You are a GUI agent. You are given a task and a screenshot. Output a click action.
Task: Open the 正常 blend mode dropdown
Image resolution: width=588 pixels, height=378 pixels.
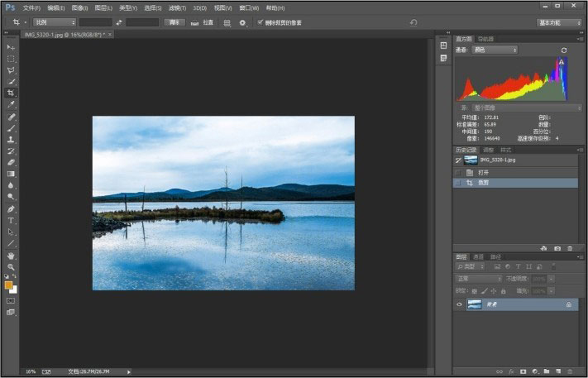tap(477, 279)
